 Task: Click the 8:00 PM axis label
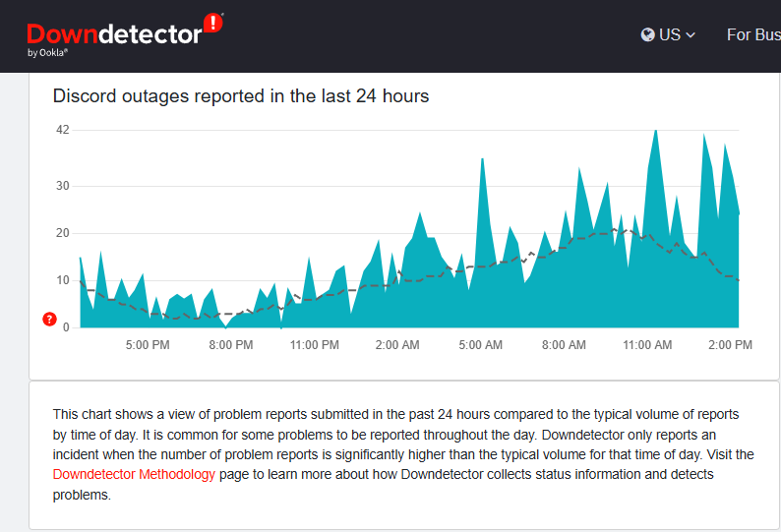pos(230,345)
